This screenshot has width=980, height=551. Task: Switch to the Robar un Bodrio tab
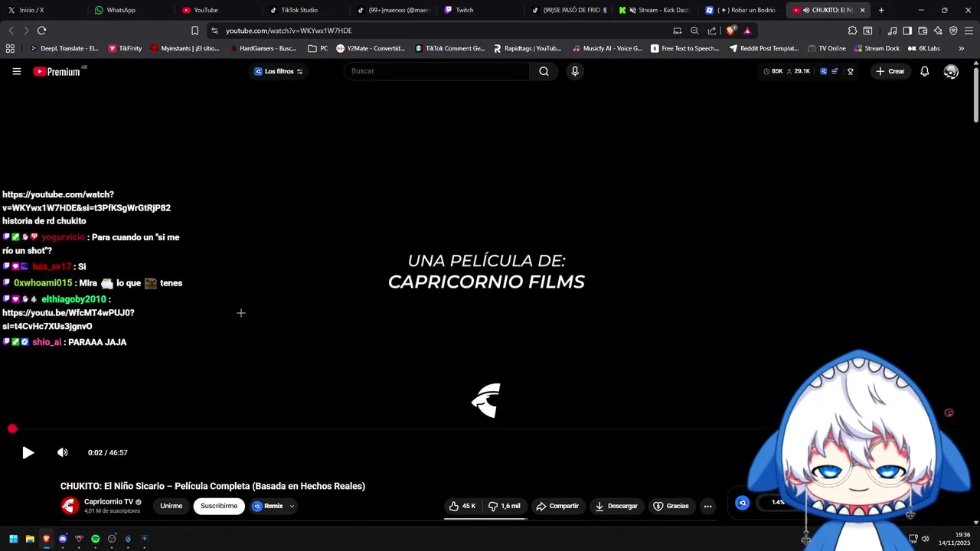[741, 10]
